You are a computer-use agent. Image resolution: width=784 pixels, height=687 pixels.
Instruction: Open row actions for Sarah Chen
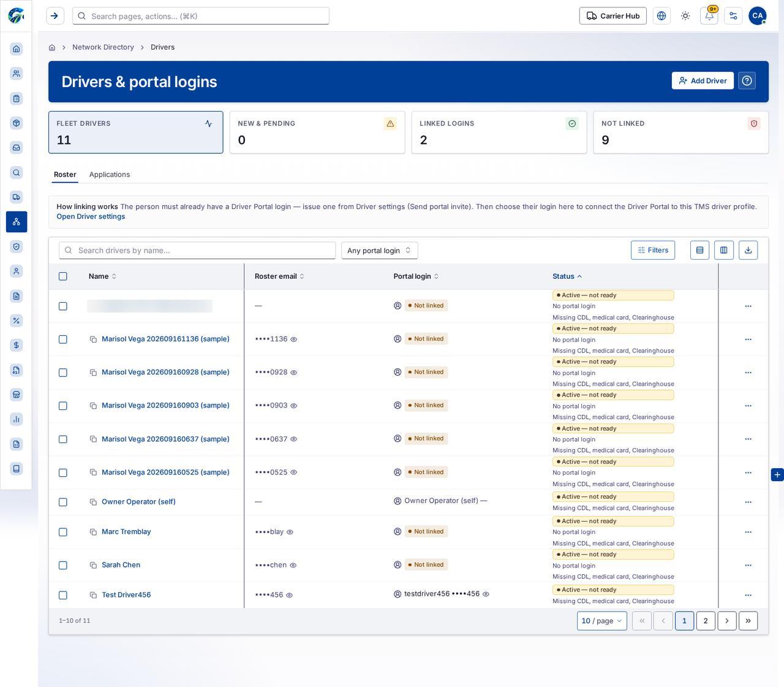click(748, 565)
